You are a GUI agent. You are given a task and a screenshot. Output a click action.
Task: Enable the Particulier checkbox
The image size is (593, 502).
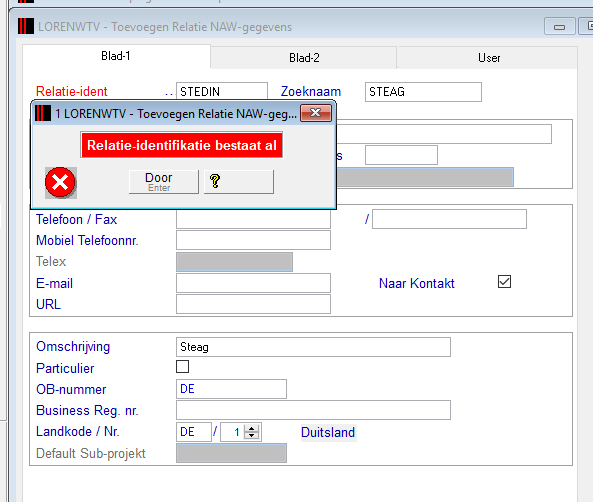point(182,367)
